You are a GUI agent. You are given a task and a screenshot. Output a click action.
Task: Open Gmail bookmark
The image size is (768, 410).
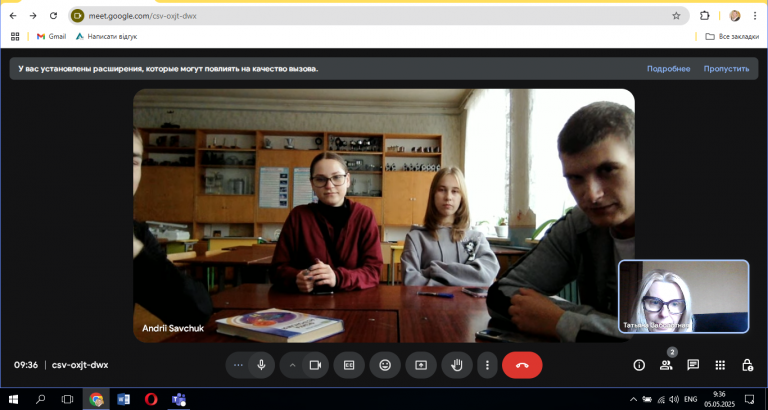pyautogui.click(x=51, y=36)
